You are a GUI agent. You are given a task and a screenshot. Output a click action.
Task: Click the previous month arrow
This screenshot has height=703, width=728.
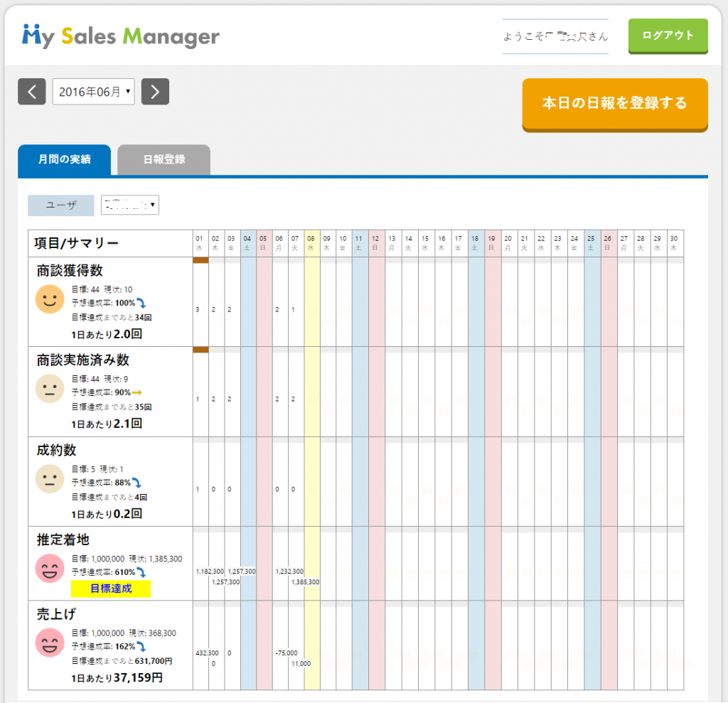(31, 91)
